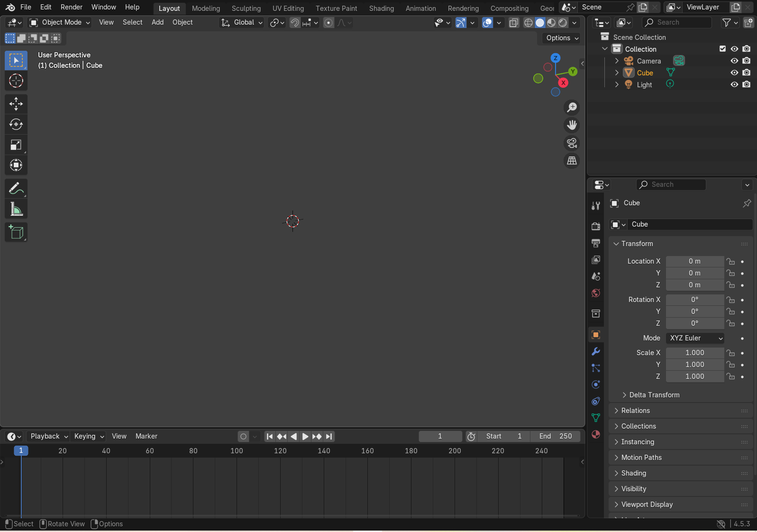Select the Transform tool

coord(16,165)
